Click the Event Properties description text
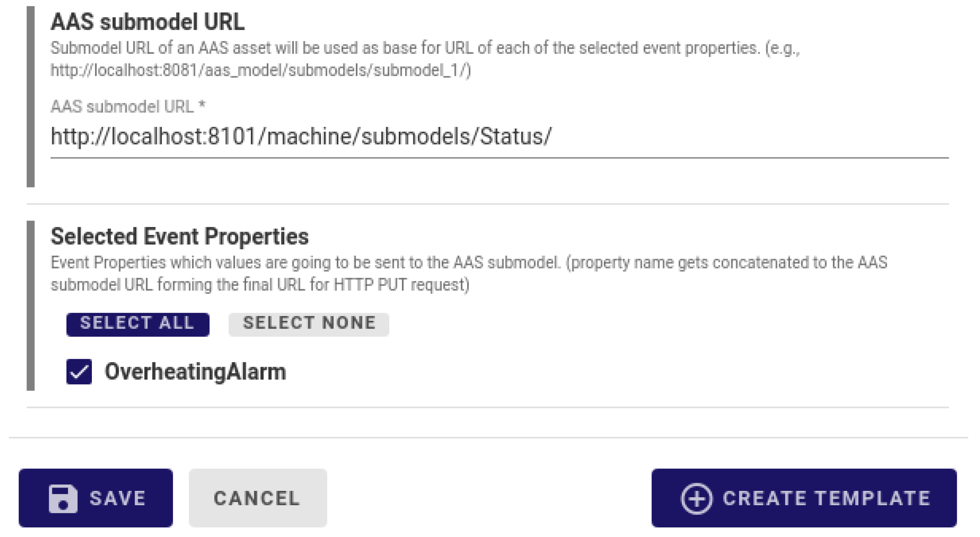 pyautogui.click(x=468, y=263)
